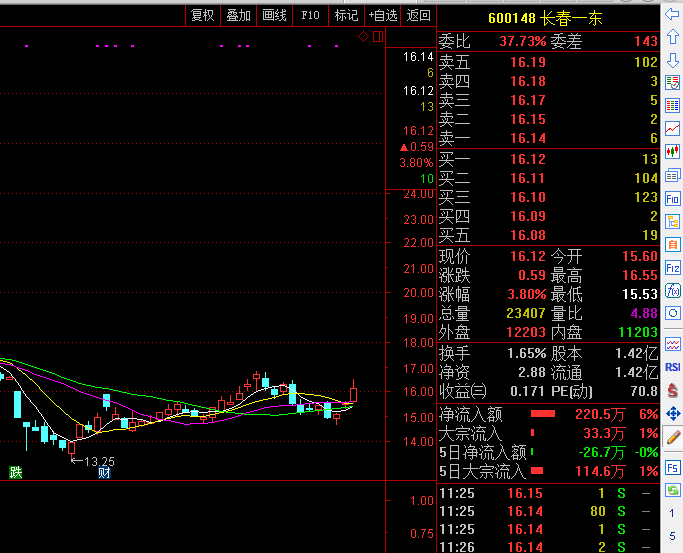Click the 今开 value 15.60

[639, 256]
